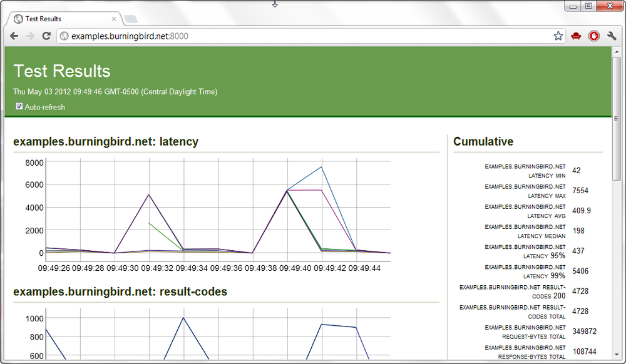Viewport: 626px width, 364px height.
Task: Click the globe site-info icon in address bar
Action: pos(64,36)
